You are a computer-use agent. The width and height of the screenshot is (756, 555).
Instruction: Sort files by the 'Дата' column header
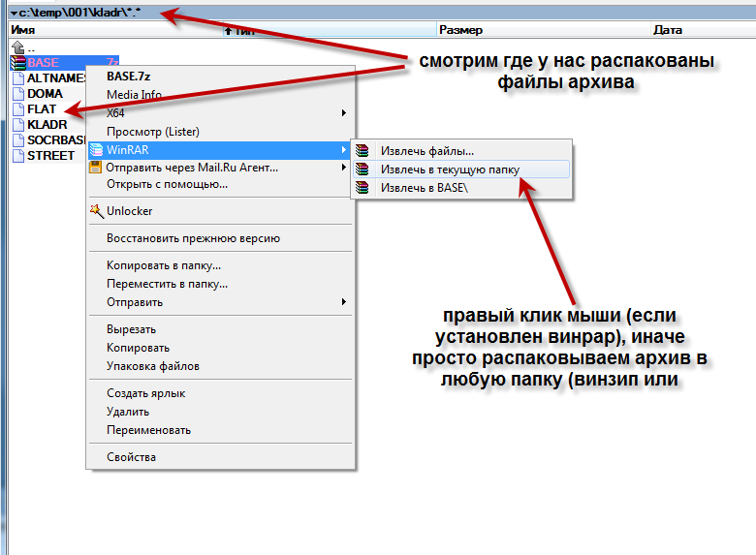click(668, 30)
